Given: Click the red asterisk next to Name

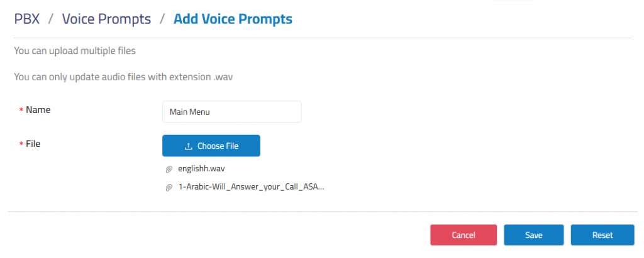Looking at the screenshot, I should click(21, 110).
